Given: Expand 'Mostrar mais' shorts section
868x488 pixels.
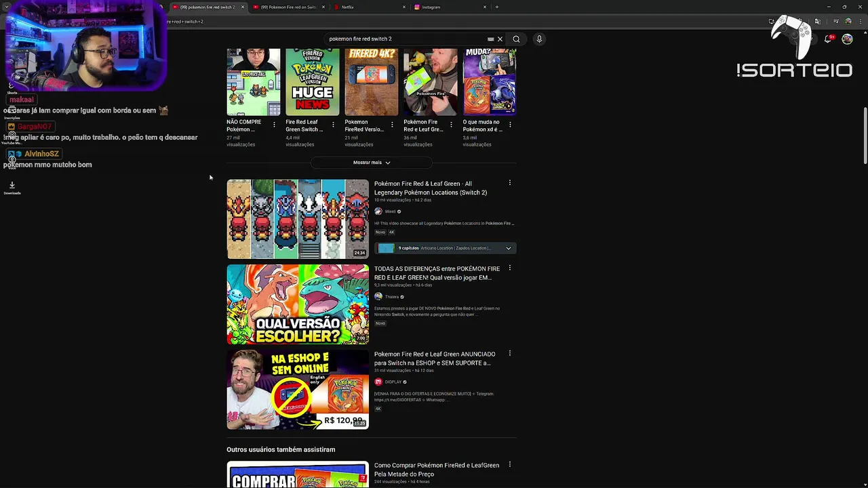Looking at the screenshot, I should pyautogui.click(x=372, y=163).
